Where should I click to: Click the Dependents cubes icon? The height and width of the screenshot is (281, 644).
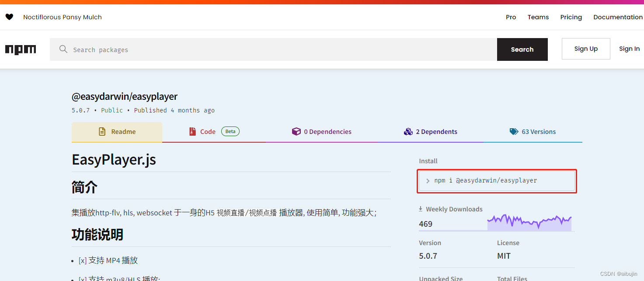(x=408, y=132)
